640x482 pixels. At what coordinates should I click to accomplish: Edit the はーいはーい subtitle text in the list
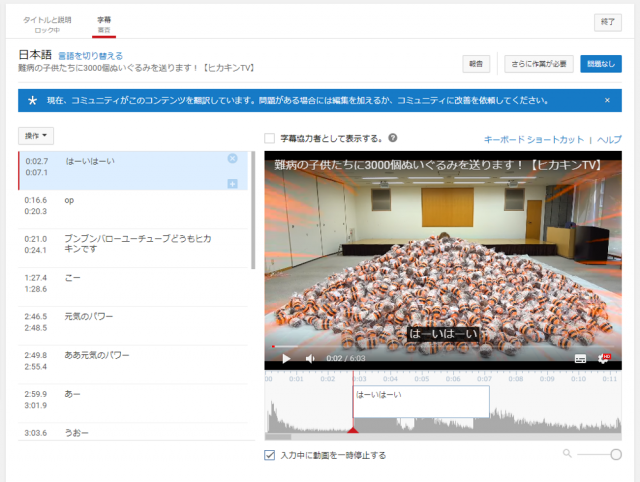90,161
